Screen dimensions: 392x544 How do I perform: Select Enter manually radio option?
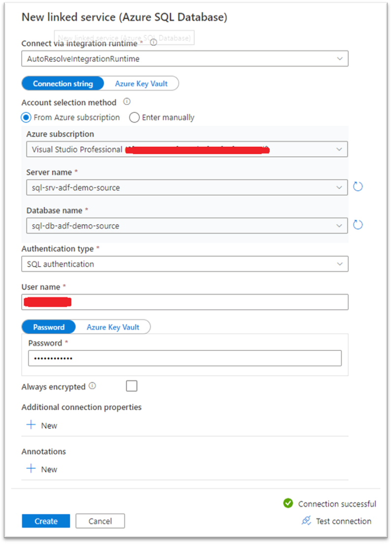pos(134,118)
